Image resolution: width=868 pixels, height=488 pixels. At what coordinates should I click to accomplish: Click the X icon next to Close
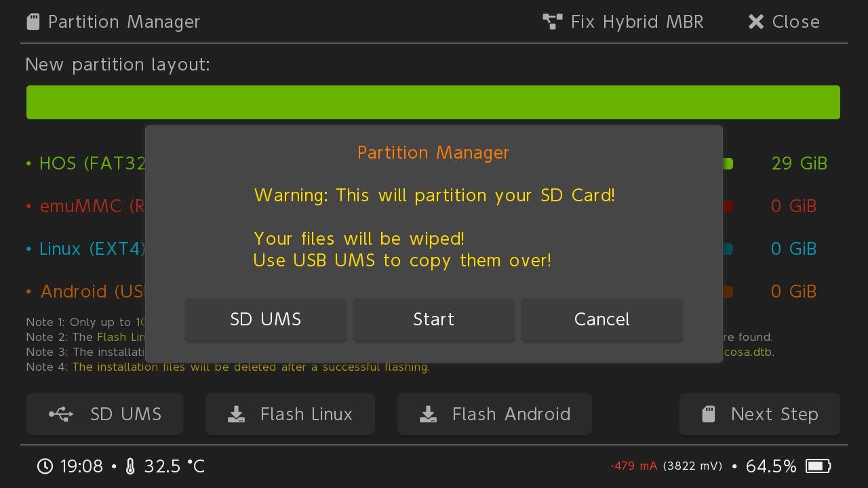point(755,22)
